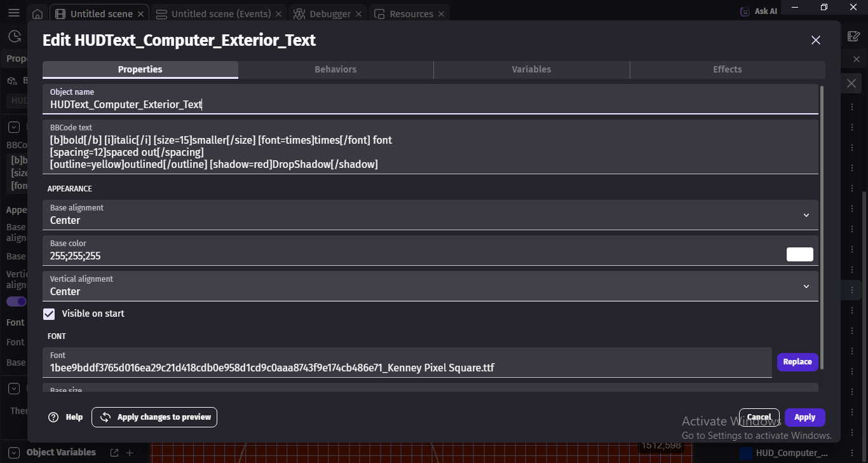Go to the Home tab icon
The image size is (868, 463).
coord(37,14)
